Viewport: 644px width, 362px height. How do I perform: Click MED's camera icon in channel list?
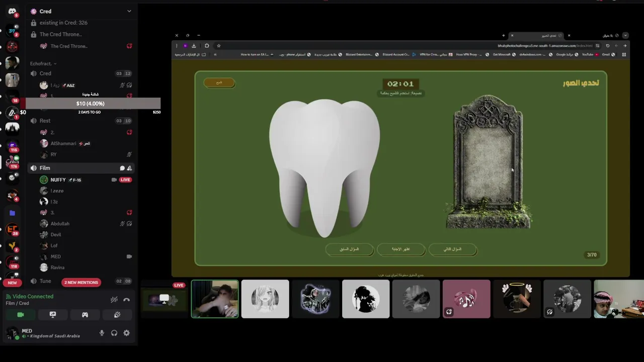coord(129,256)
